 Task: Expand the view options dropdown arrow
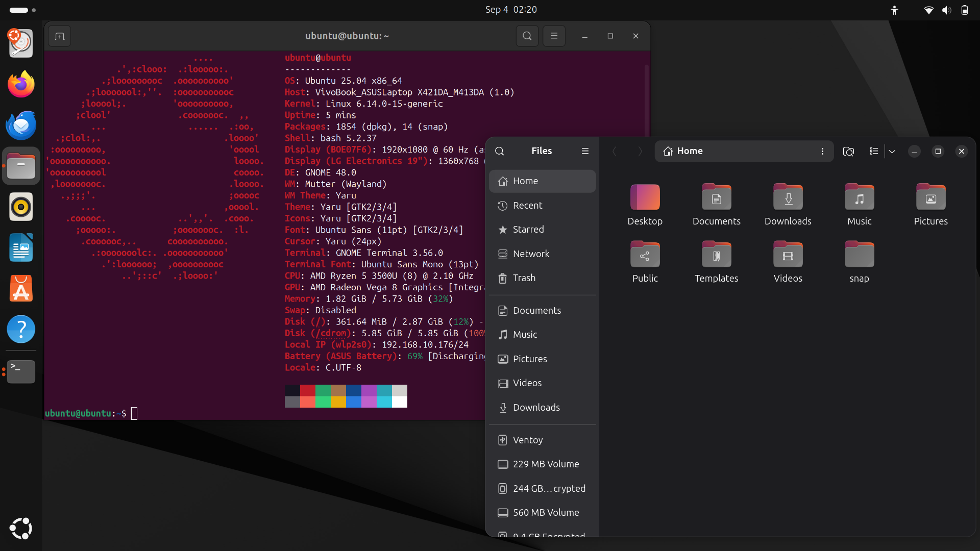click(x=892, y=151)
